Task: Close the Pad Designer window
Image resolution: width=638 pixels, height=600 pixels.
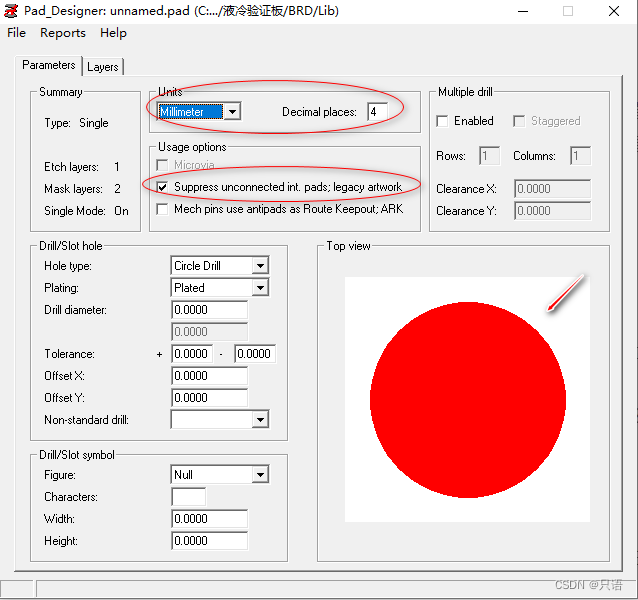Action: 614,11
